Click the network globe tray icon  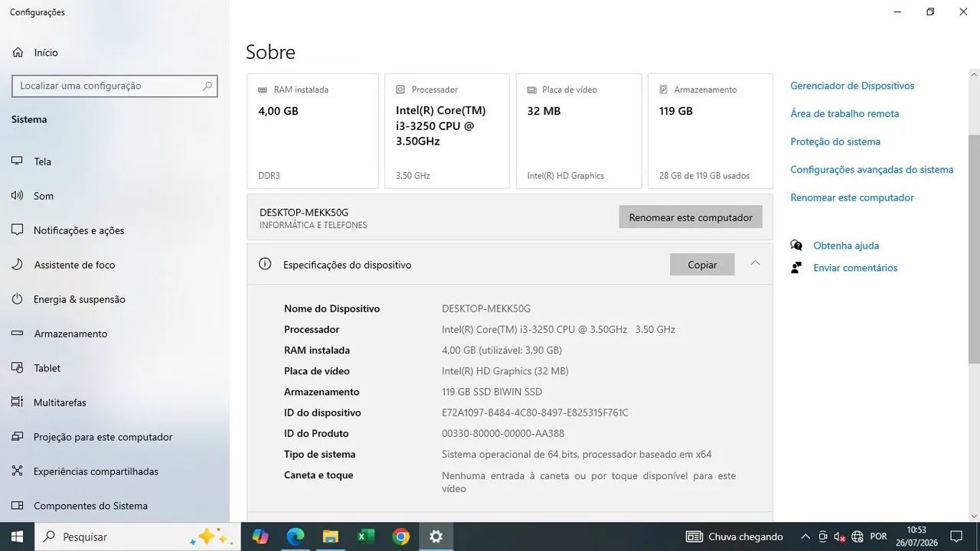point(857,536)
